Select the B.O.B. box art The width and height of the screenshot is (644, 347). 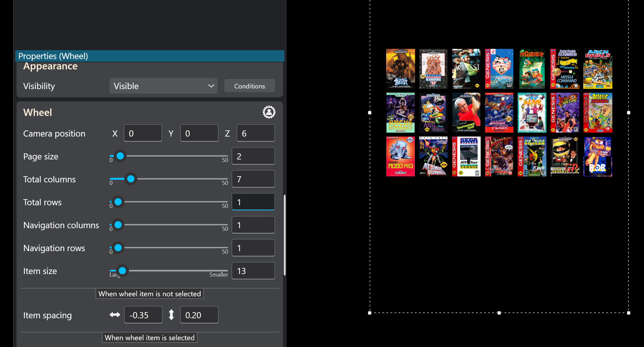598,157
